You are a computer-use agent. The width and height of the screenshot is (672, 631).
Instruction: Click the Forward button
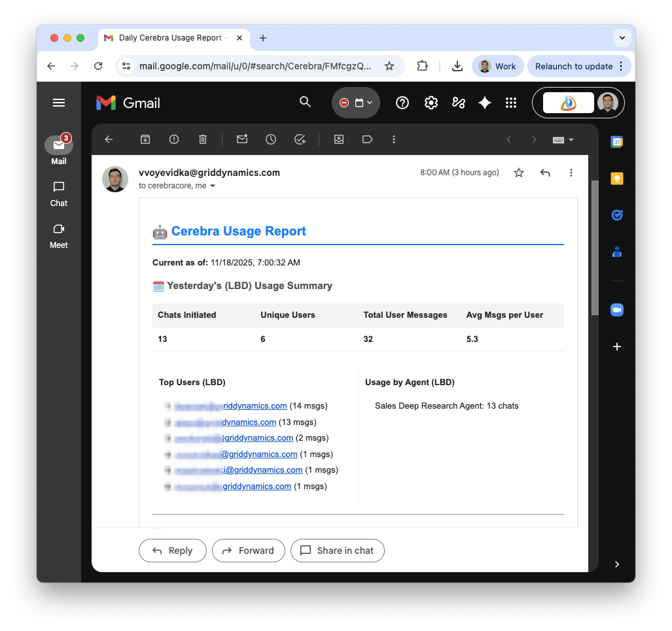(249, 551)
